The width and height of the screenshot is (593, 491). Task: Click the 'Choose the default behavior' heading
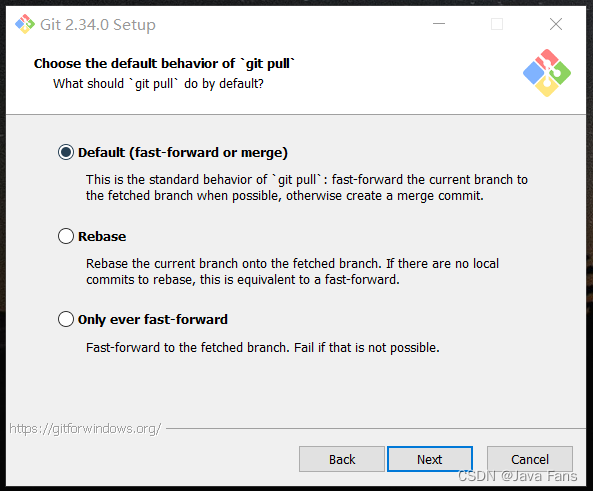(x=164, y=64)
